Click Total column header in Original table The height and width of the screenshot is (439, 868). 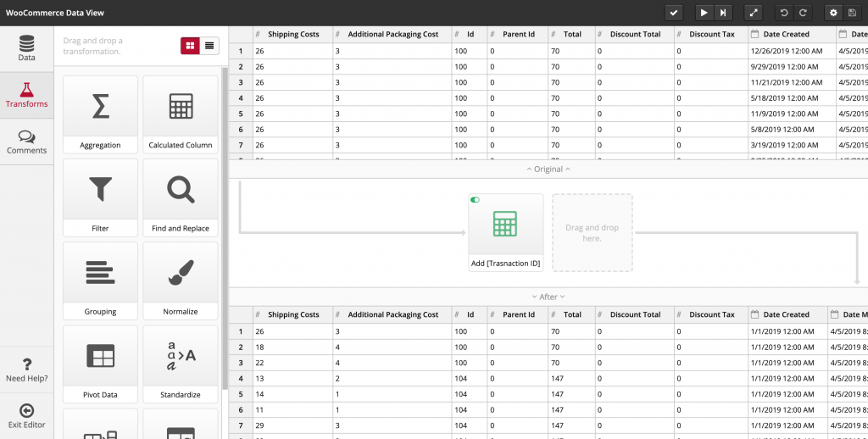572,34
